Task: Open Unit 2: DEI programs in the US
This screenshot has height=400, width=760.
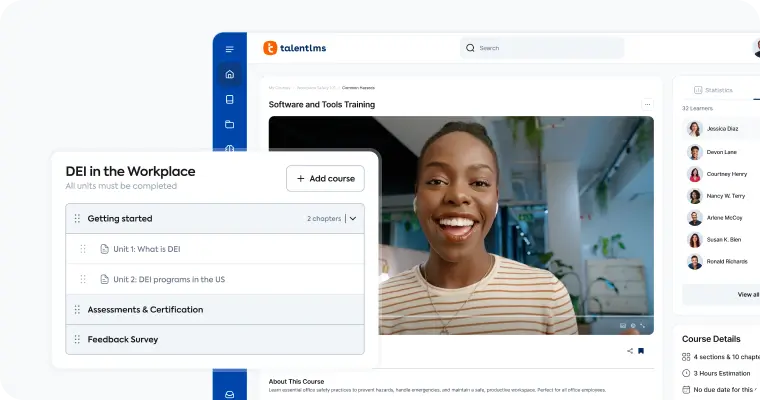Action: point(168,279)
